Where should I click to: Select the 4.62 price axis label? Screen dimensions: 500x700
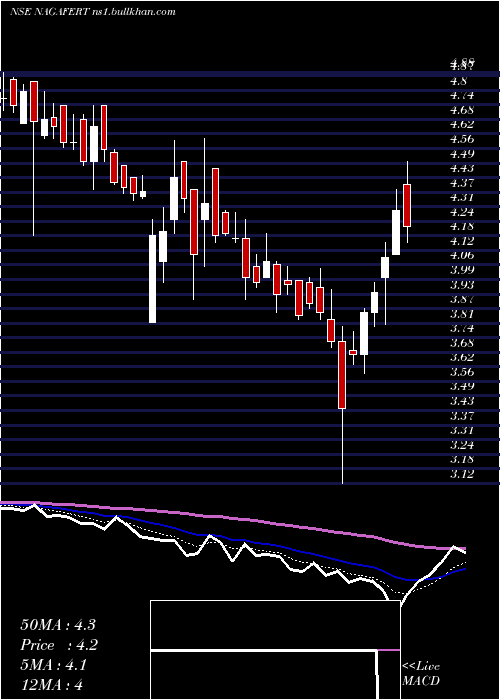tap(462, 124)
